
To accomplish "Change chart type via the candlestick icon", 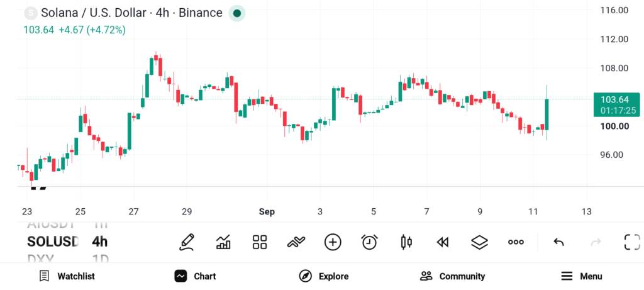I will coord(406,242).
